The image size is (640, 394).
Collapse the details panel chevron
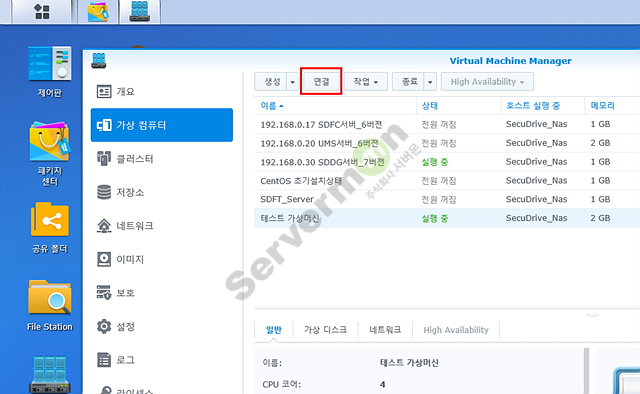pyautogui.click(x=592, y=315)
